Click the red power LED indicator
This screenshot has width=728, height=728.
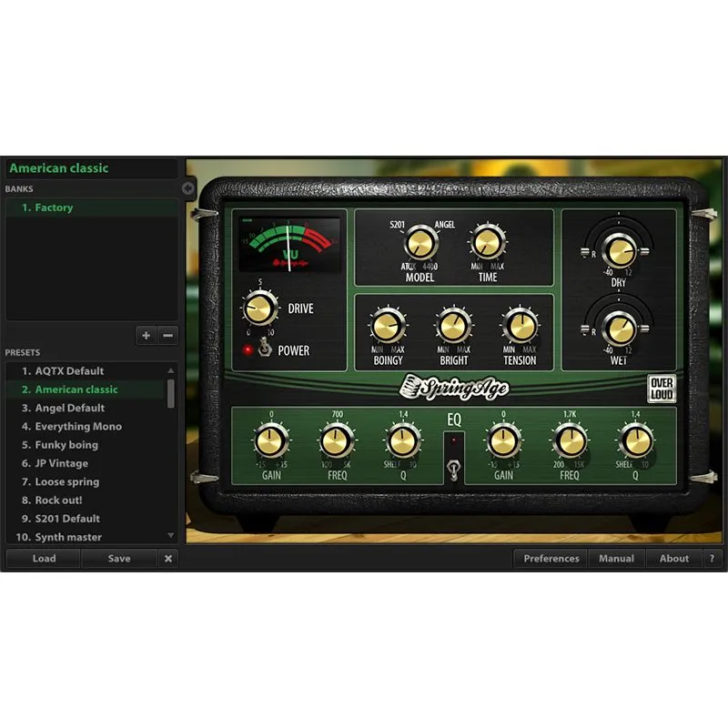[x=248, y=349]
